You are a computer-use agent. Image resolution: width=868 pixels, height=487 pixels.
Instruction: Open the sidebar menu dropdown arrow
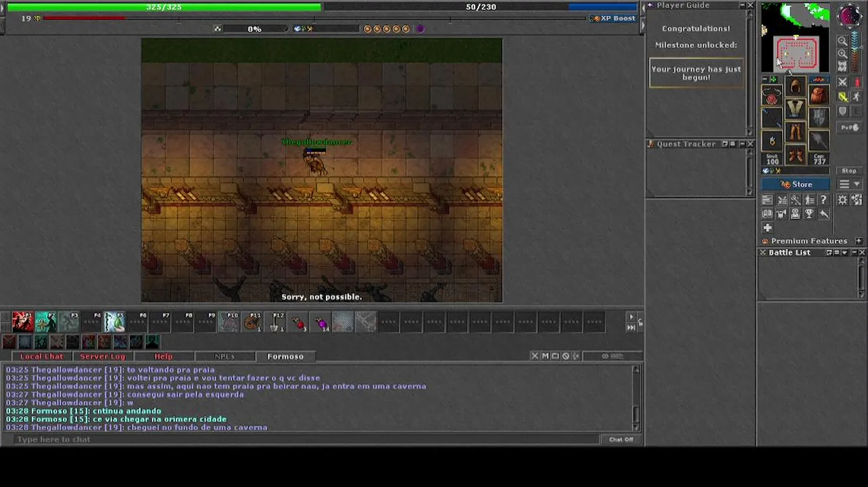point(857,184)
